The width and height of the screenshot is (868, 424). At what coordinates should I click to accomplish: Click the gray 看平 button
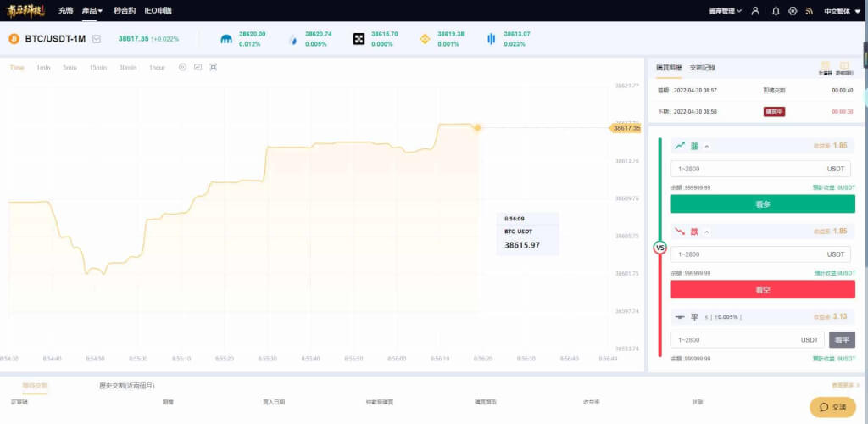[842, 340]
